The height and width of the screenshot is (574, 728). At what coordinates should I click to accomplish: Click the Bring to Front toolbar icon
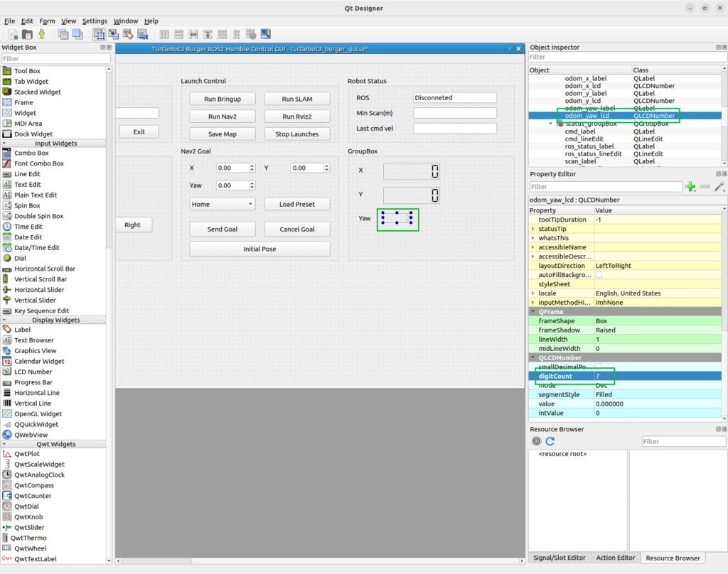click(77, 34)
